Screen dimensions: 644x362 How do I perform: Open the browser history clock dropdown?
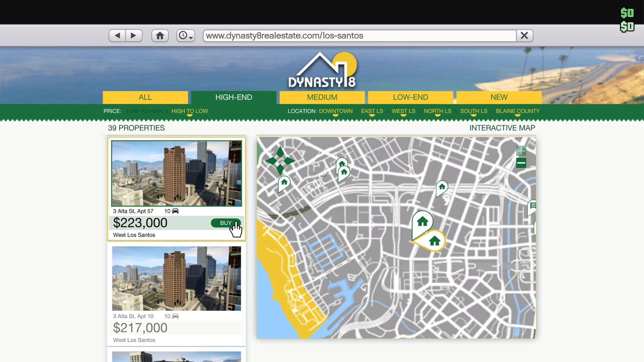186,36
